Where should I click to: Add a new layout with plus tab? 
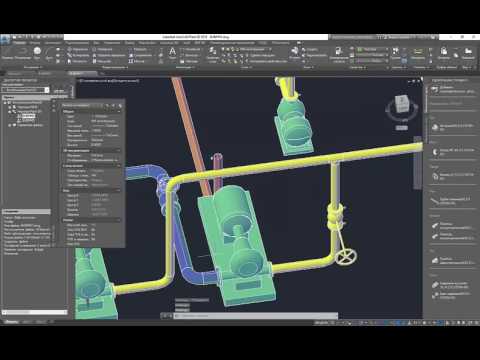pyautogui.click(x=52, y=322)
